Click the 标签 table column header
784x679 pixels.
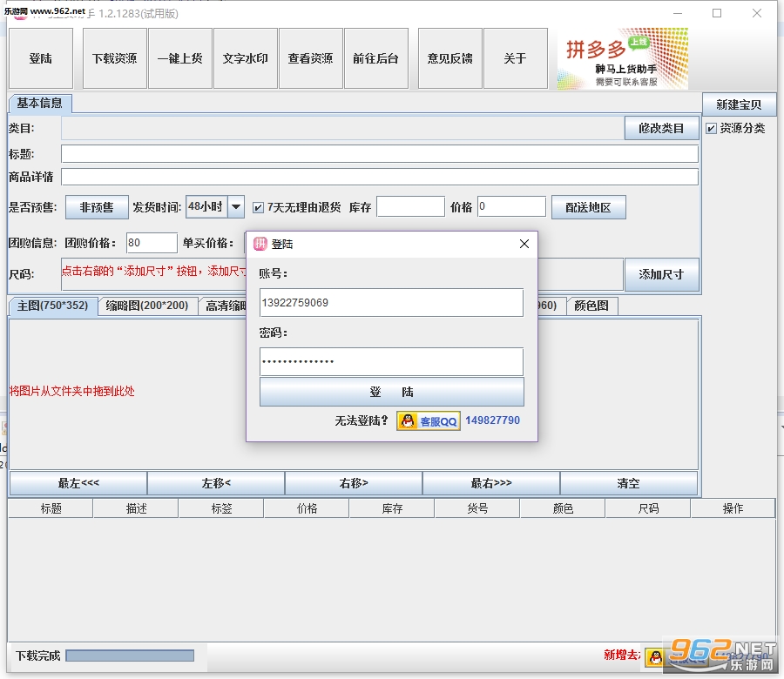tap(221, 508)
